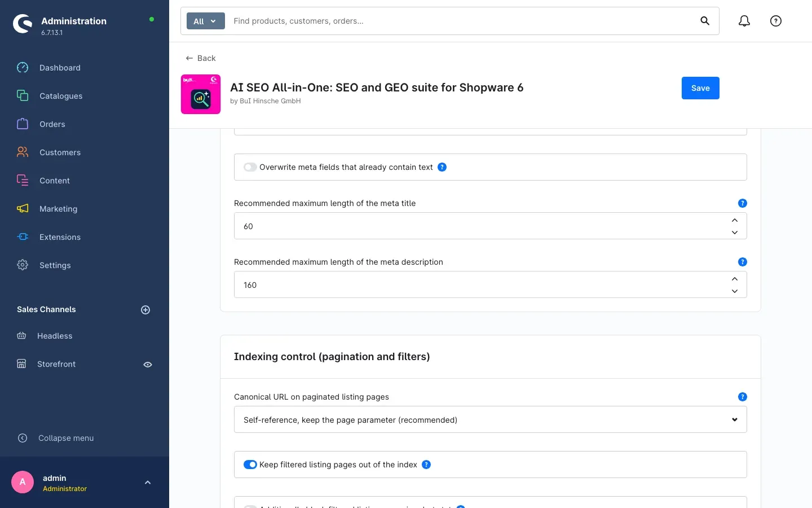The image size is (812, 508).
Task: Increase meta title maximum length
Action: point(735,220)
